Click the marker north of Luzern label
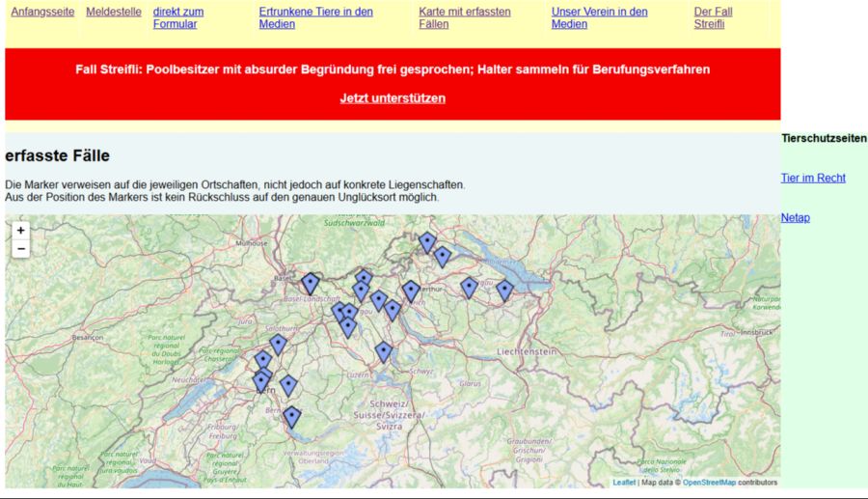 pos(384,352)
